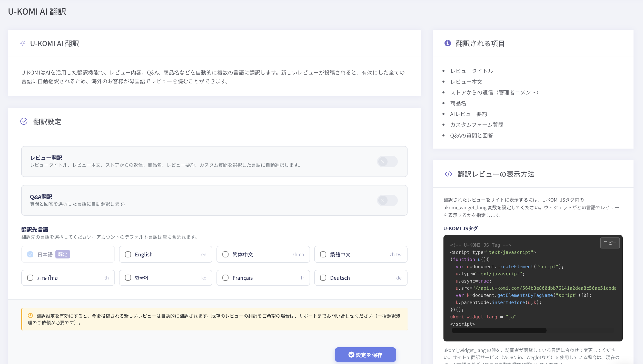Check the 한국어 language option
The image size is (643, 364).
(x=128, y=278)
